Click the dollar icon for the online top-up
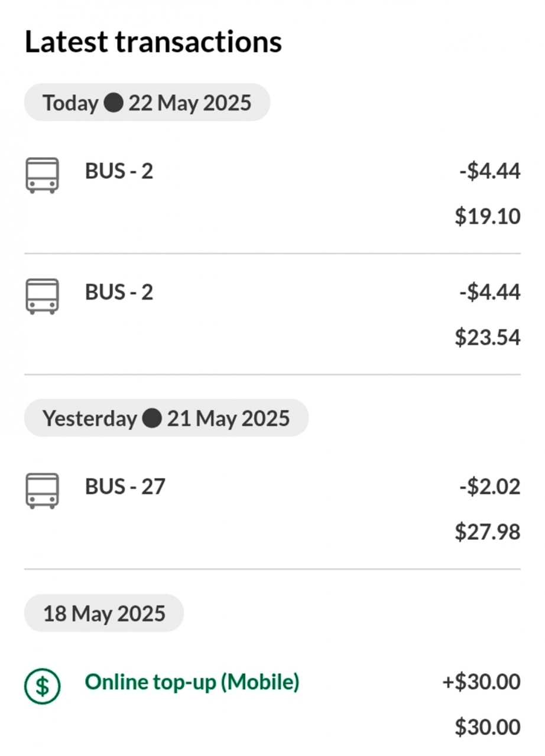The width and height of the screenshot is (545, 756). tap(43, 686)
